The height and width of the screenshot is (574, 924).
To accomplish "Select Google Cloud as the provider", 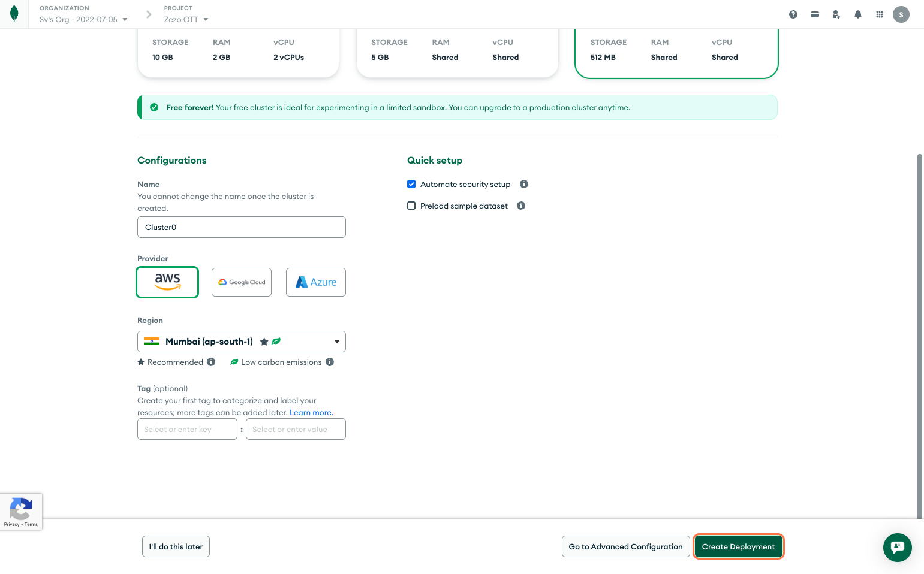I will click(x=241, y=282).
